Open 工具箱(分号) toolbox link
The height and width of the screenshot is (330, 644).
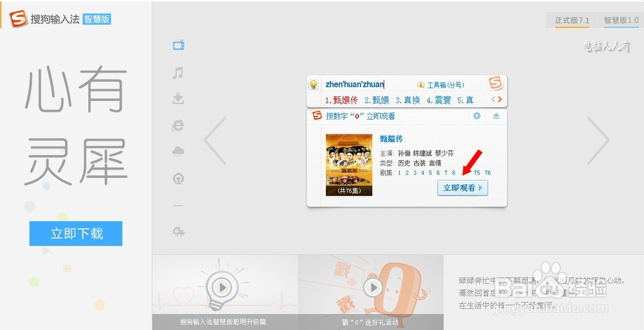440,85
